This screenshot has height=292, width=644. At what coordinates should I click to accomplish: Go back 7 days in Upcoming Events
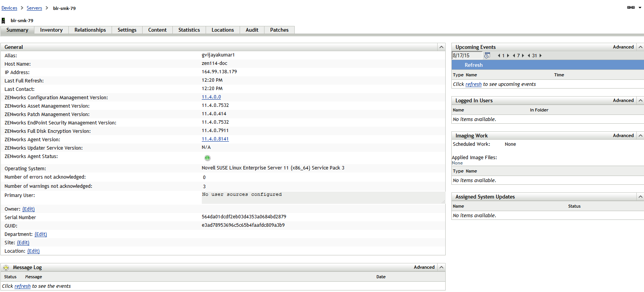click(x=514, y=56)
